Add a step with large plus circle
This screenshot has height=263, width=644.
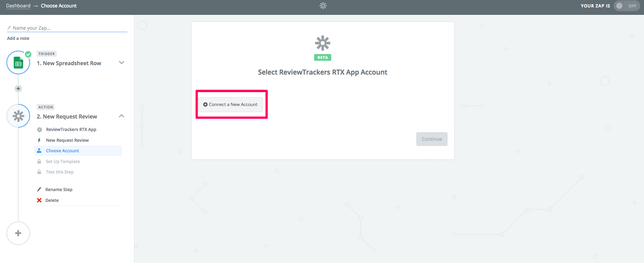click(x=18, y=233)
